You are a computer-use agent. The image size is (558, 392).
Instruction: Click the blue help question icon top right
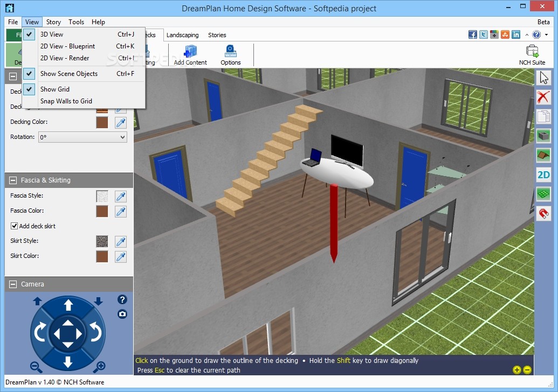(x=536, y=34)
